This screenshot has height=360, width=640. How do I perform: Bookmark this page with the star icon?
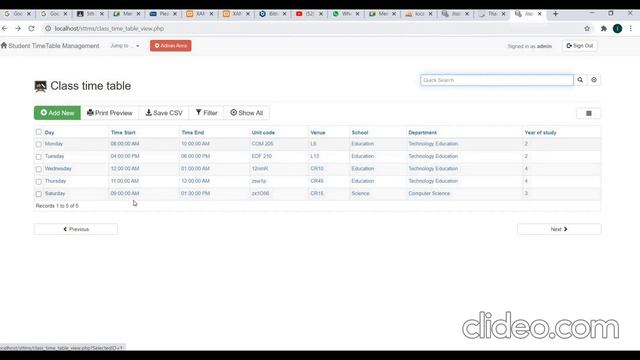587,29
